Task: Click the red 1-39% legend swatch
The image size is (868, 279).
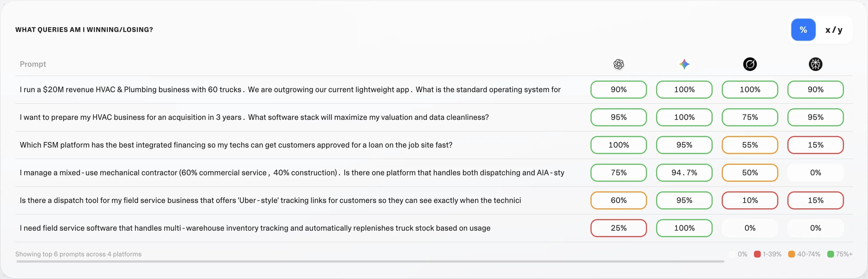Action: point(757,254)
